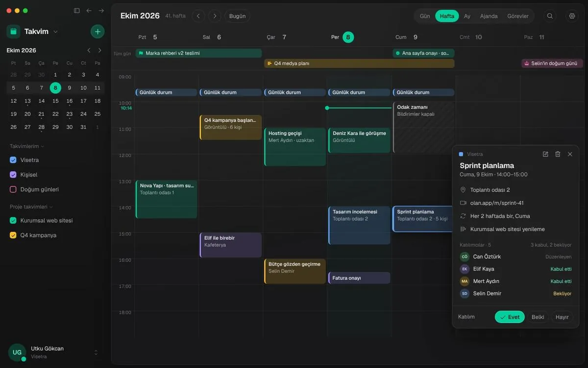Toggle the Kişisel calendar checkbox
The image size is (588, 368).
pos(13,175)
